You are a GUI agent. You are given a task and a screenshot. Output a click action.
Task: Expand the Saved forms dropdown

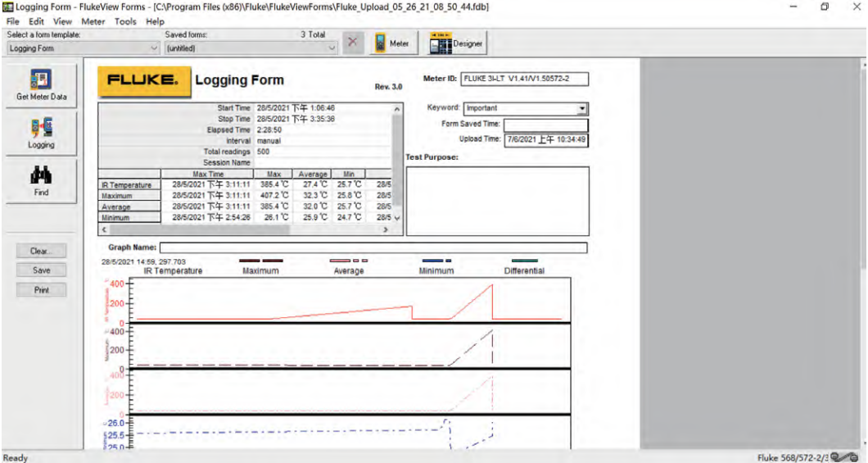click(x=332, y=48)
